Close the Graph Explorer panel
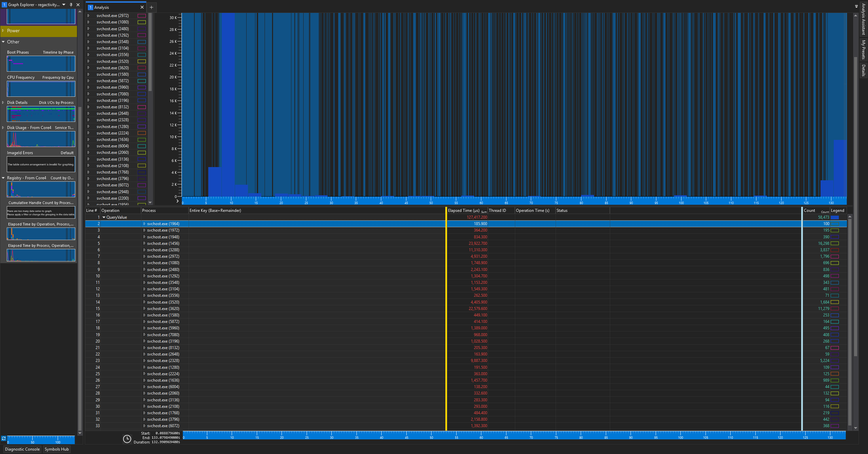The image size is (868, 454). pos(78,5)
